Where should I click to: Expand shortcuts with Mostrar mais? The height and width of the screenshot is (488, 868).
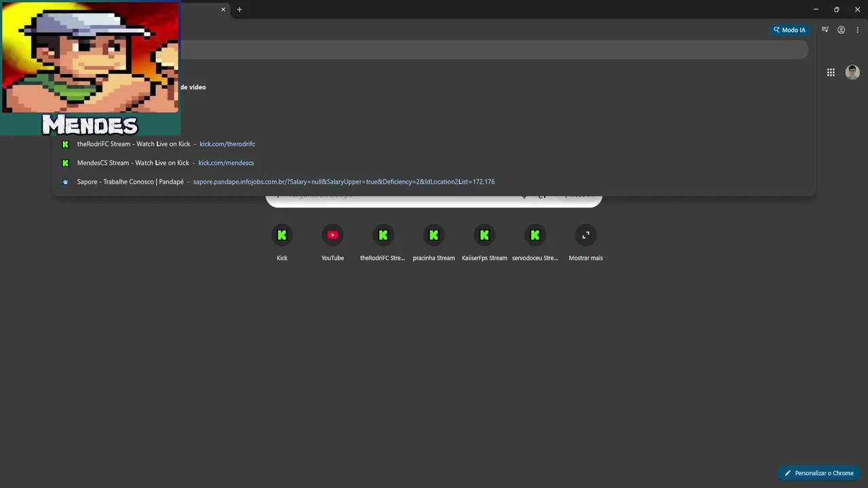coord(586,243)
